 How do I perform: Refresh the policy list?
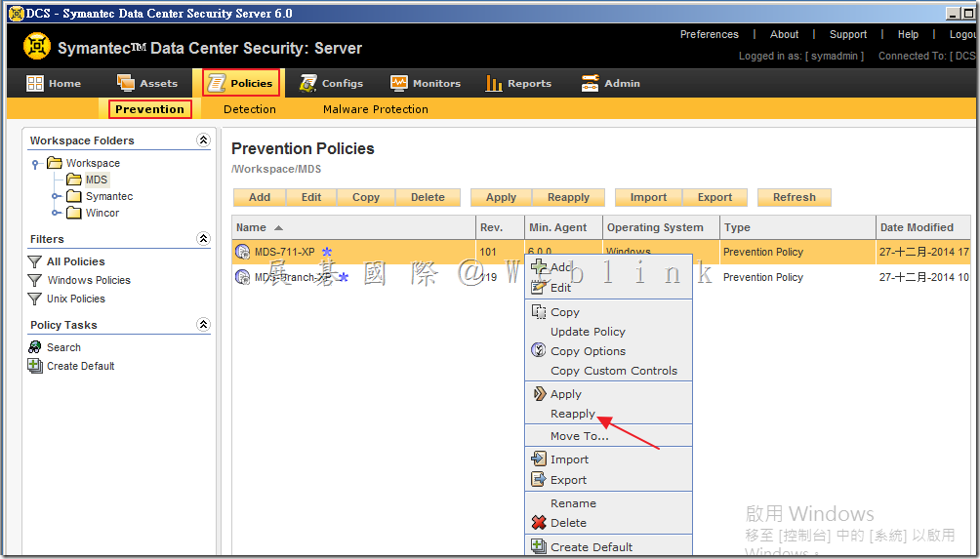click(795, 197)
